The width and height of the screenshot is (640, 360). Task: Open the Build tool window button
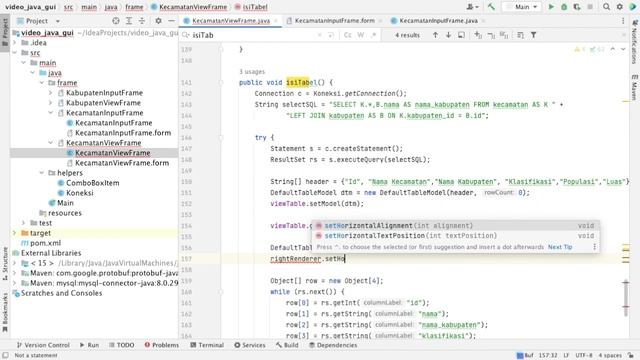[x=287, y=345]
